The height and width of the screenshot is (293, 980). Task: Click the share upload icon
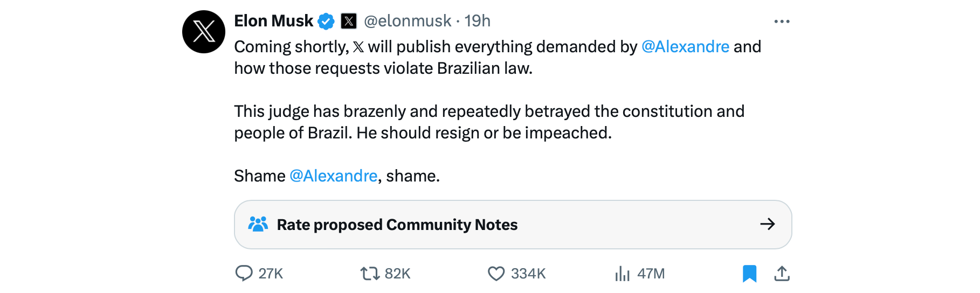point(782,274)
